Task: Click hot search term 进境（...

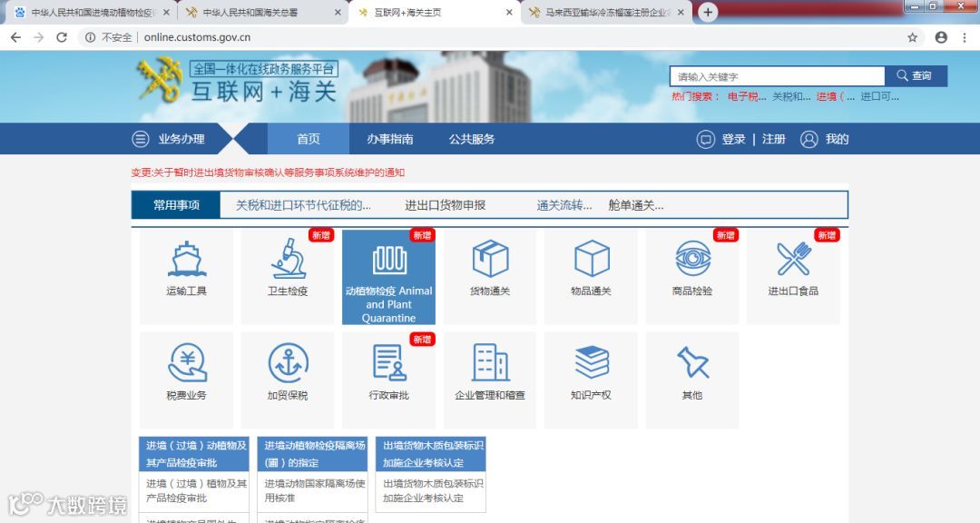Action: pos(835,96)
